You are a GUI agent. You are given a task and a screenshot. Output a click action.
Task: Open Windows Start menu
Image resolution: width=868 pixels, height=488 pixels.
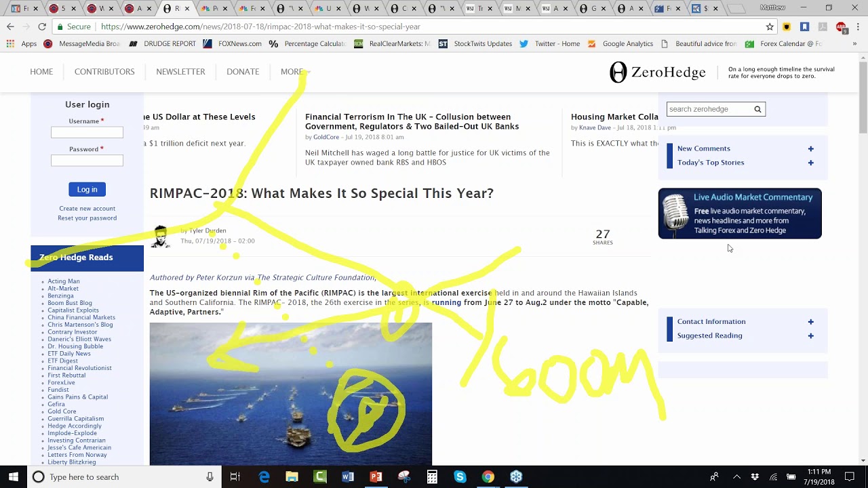[x=13, y=476]
